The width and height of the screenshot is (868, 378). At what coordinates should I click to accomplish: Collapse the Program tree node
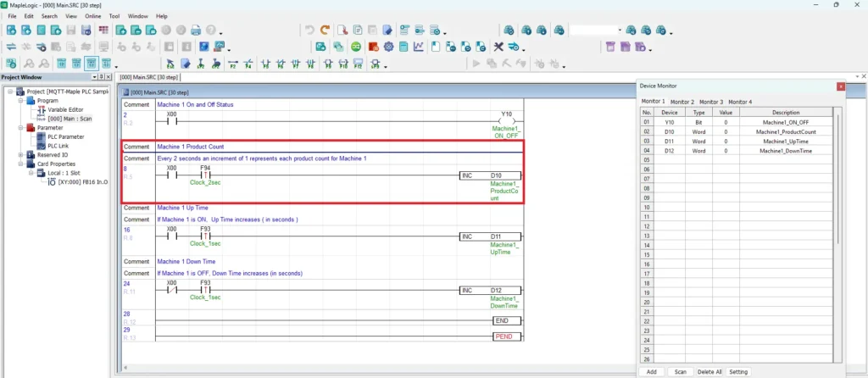point(20,100)
